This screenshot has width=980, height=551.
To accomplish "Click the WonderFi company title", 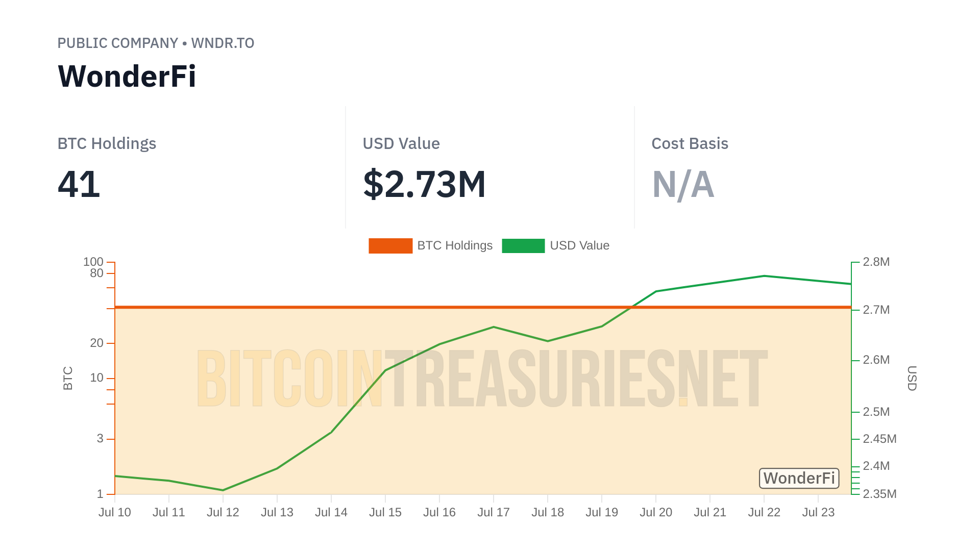I will (x=127, y=77).
